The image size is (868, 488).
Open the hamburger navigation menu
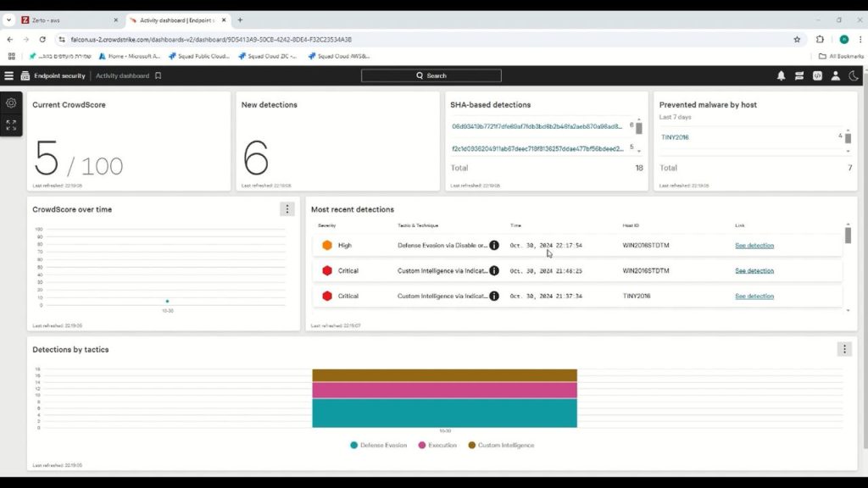[9, 75]
